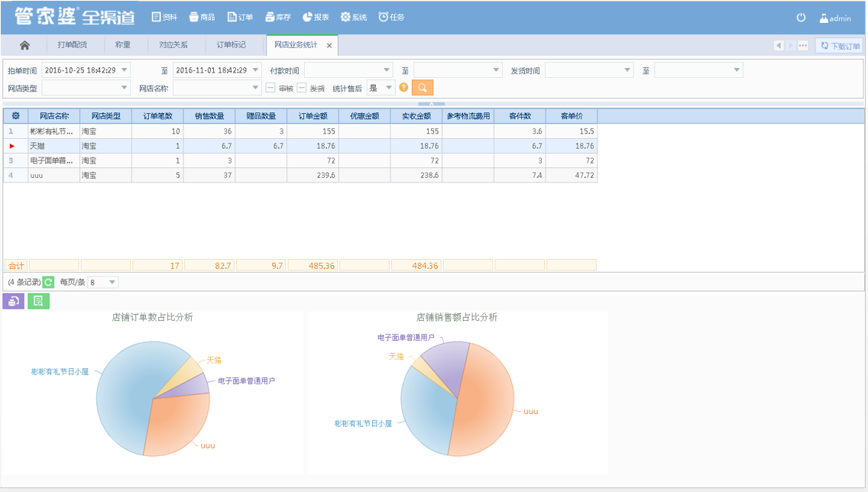
Task: Sort by 订单金额 column header
Action: coord(313,115)
